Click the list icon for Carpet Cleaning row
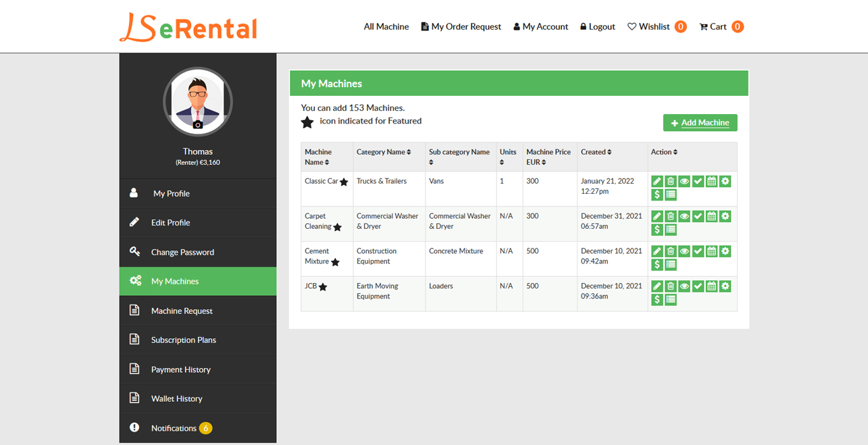The height and width of the screenshot is (445, 868). point(670,230)
